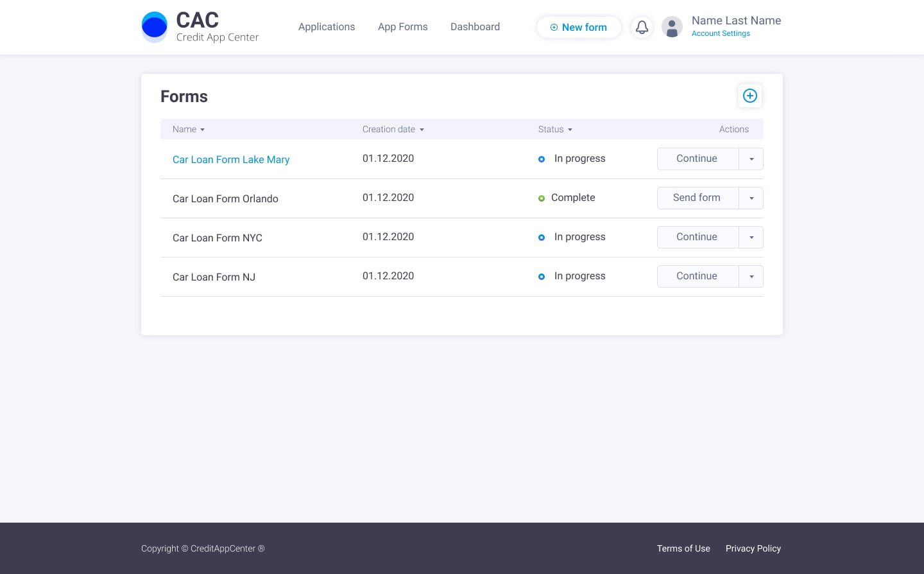Image resolution: width=924 pixels, height=574 pixels.
Task: Select the Car Loan Form NYC name
Action: click(218, 238)
